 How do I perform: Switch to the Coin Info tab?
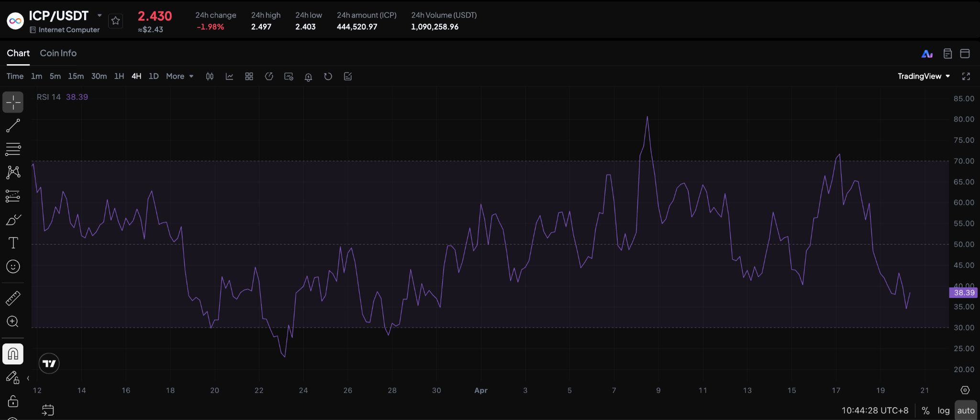pos(58,53)
